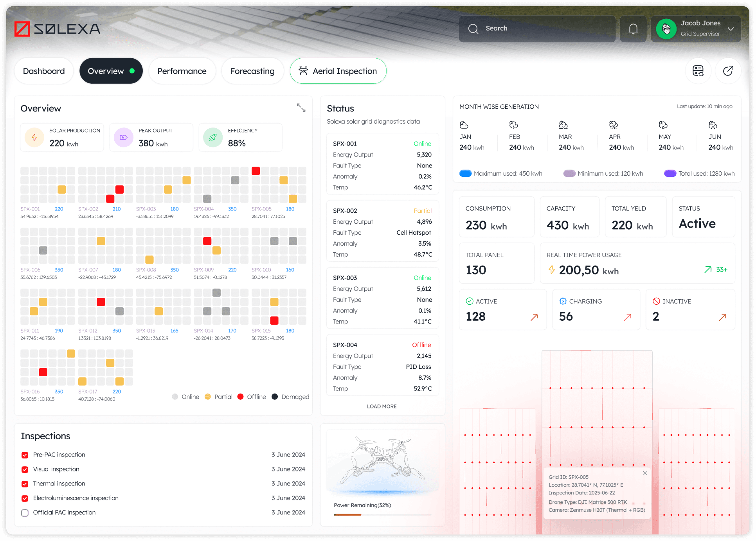Click the CHARGING card arrow icon
756x541 pixels.
(627, 317)
